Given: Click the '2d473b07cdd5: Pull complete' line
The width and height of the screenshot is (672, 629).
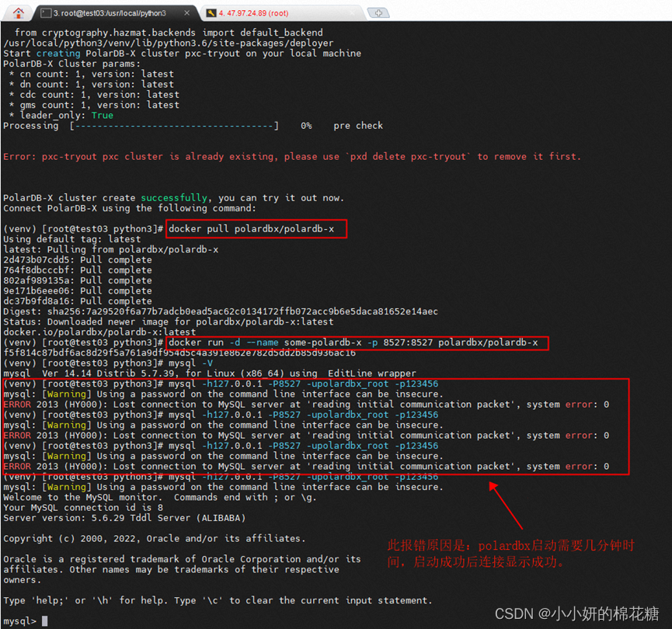Looking at the screenshot, I should (78, 259).
